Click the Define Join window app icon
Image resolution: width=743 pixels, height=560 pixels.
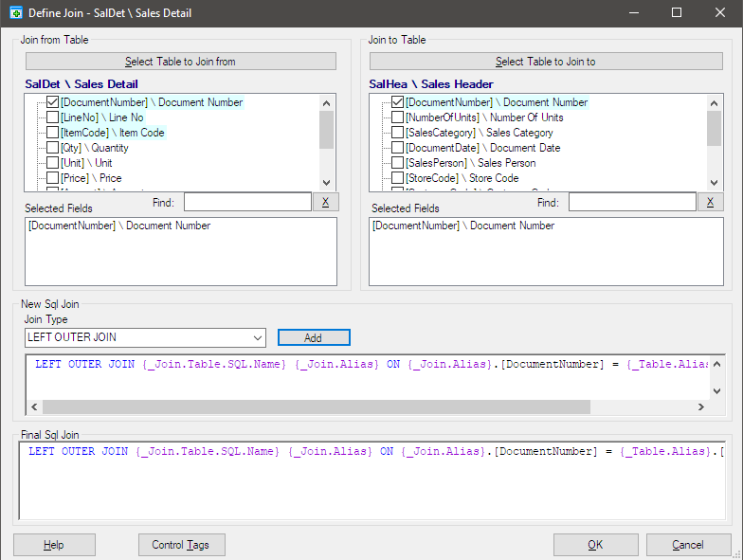[14, 13]
